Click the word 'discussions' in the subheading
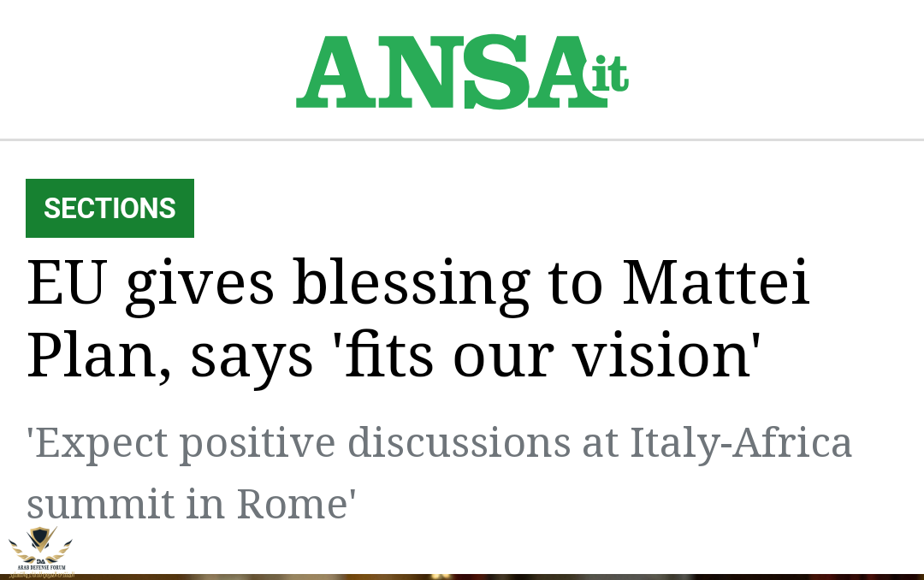Viewport: 924px width, 580px height. tap(459, 443)
